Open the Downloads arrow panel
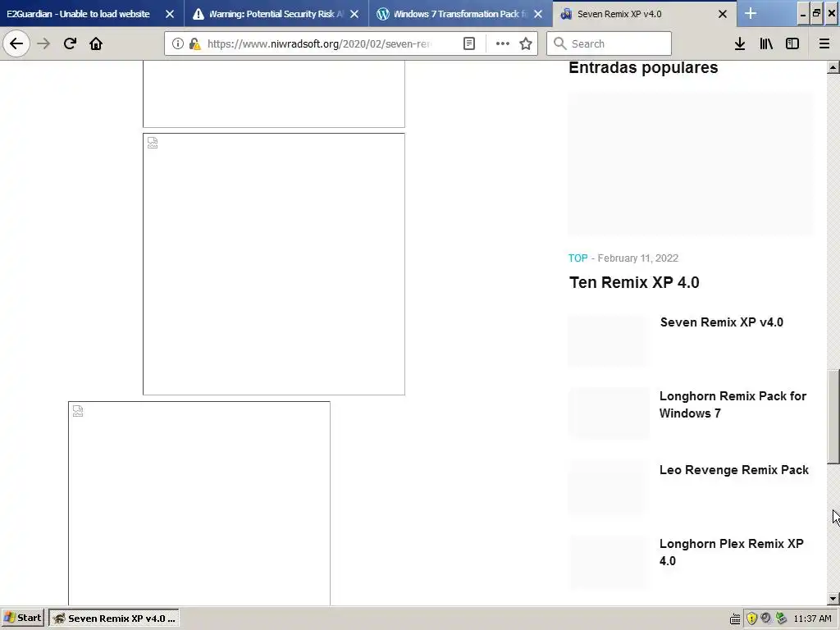Screen dimensions: 840x630 click(x=740, y=43)
